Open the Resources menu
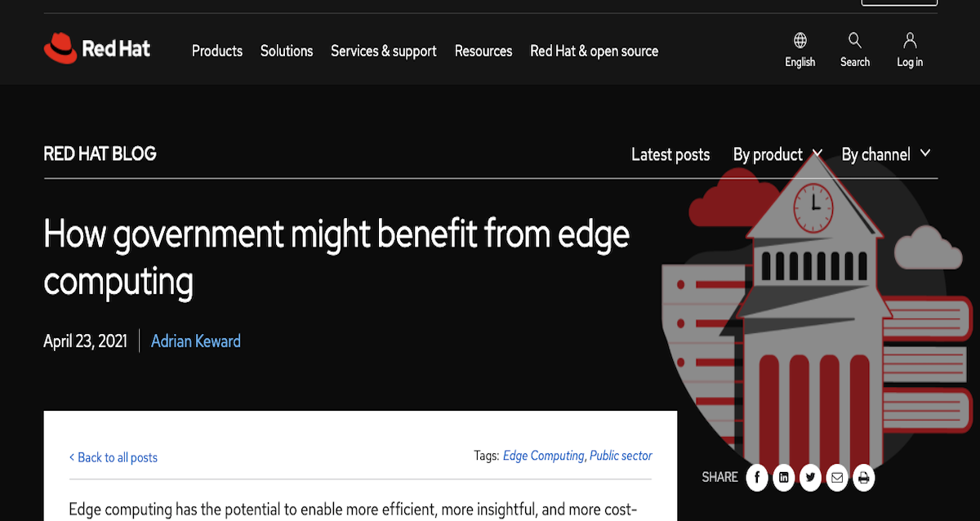The width and height of the screenshot is (980, 521). [483, 51]
